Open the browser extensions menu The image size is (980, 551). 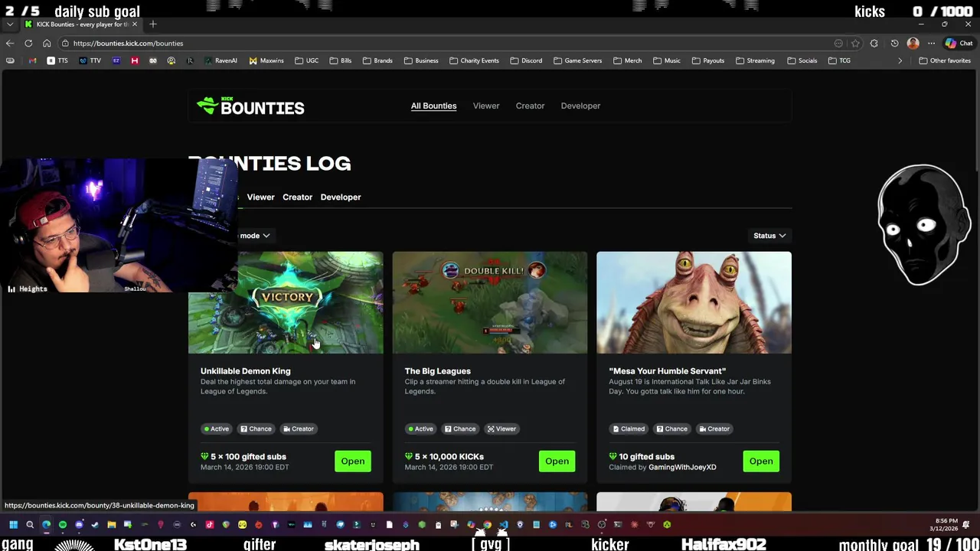pos(874,44)
